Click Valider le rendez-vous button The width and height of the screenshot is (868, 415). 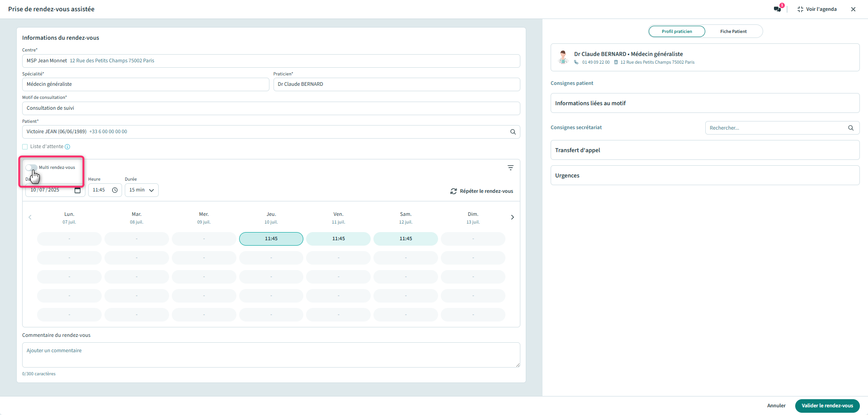click(827, 406)
